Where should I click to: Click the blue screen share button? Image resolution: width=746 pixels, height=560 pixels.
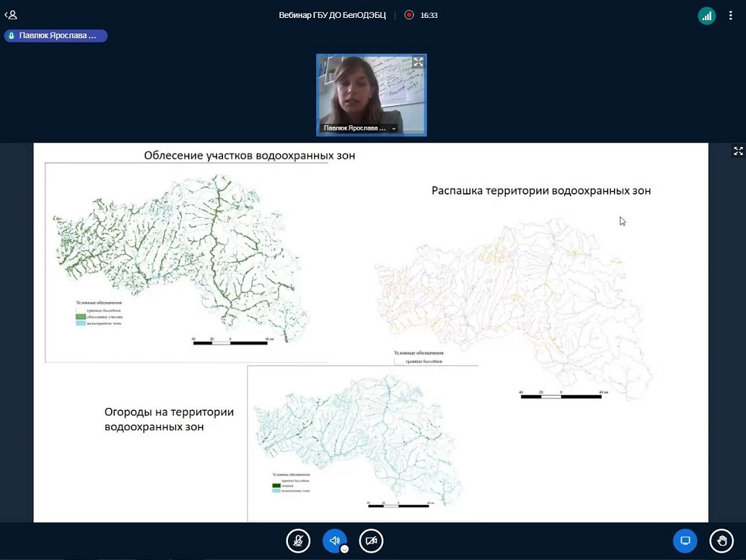click(x=685, y=541)
